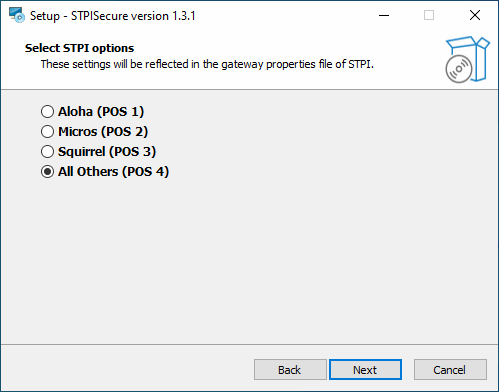This screenshot has width=499, height=392.
Task: Click the setup installer icon in title bar
Action: click(17, 15)
